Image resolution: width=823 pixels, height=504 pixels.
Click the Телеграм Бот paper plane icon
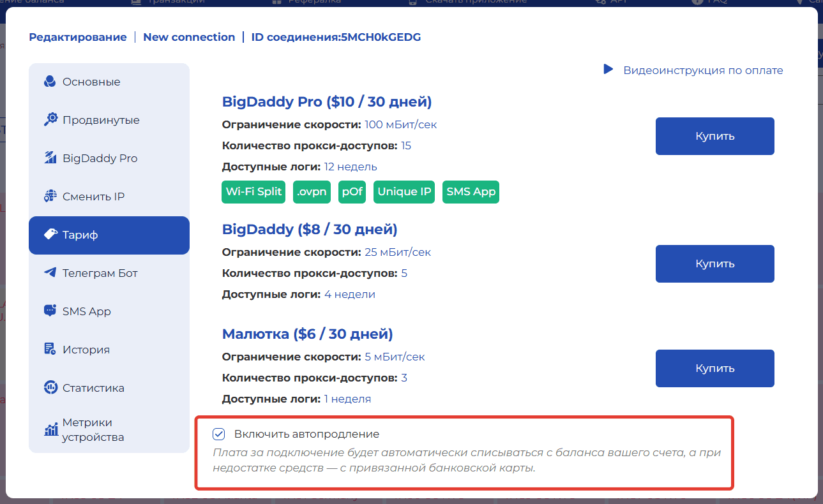pyautogui.click(x=50, y=273)
